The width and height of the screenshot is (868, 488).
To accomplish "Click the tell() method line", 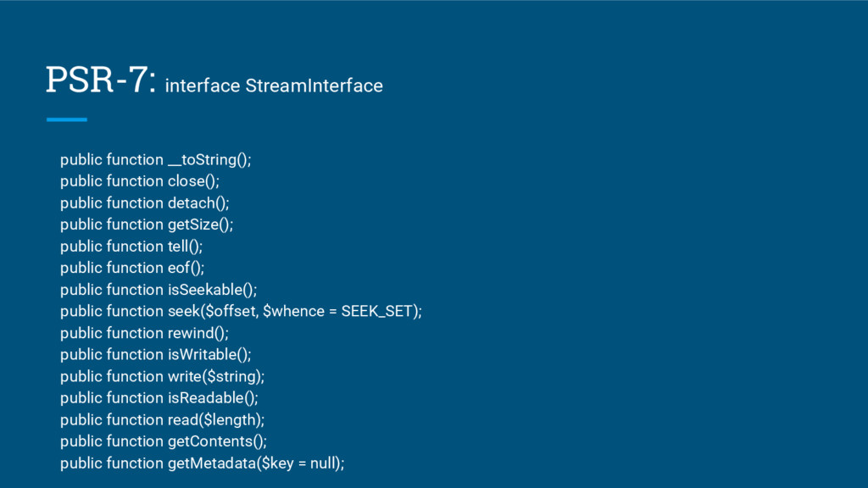I will pyautogui.click(x=131, y=246).
